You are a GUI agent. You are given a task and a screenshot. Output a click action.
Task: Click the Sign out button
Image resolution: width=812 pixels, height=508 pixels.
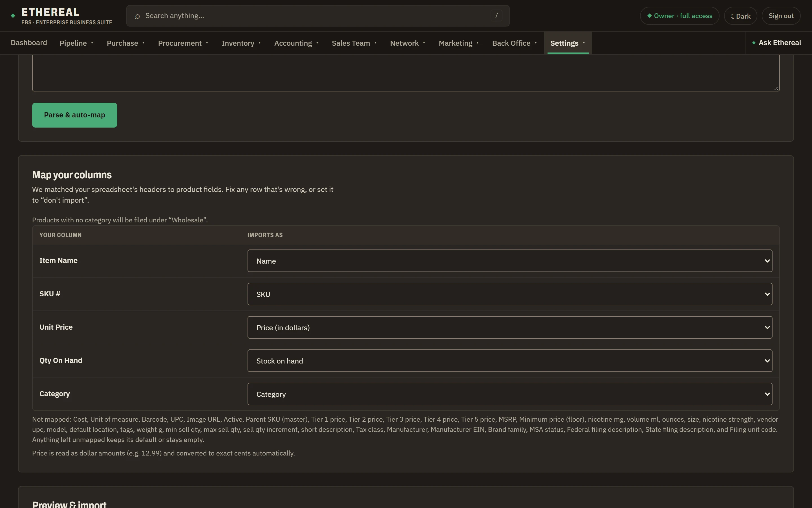pos(781,16)
